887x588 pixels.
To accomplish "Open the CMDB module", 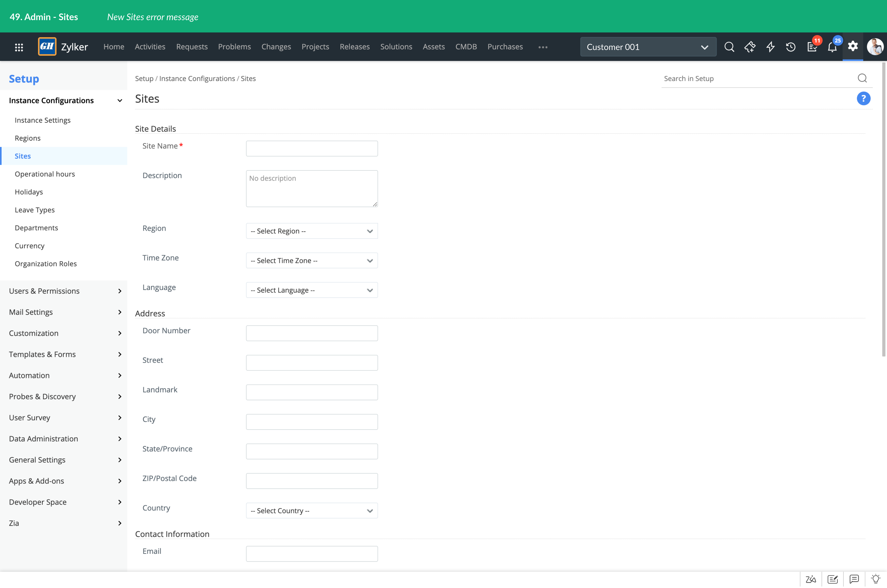I will (466, 47).
